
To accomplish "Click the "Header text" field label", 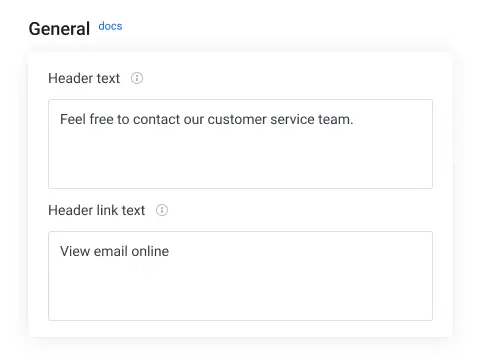I will coord(84,78).
